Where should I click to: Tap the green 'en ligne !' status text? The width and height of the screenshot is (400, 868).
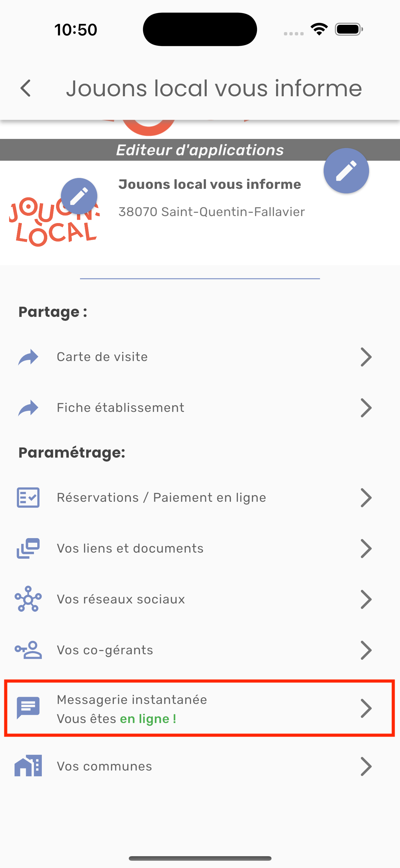click(148, 719)
